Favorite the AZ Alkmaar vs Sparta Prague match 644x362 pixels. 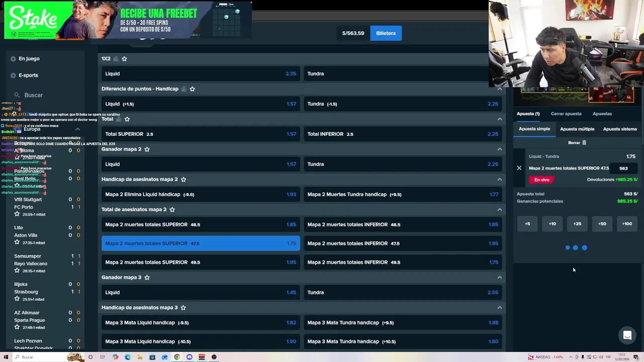click(17, 327)
